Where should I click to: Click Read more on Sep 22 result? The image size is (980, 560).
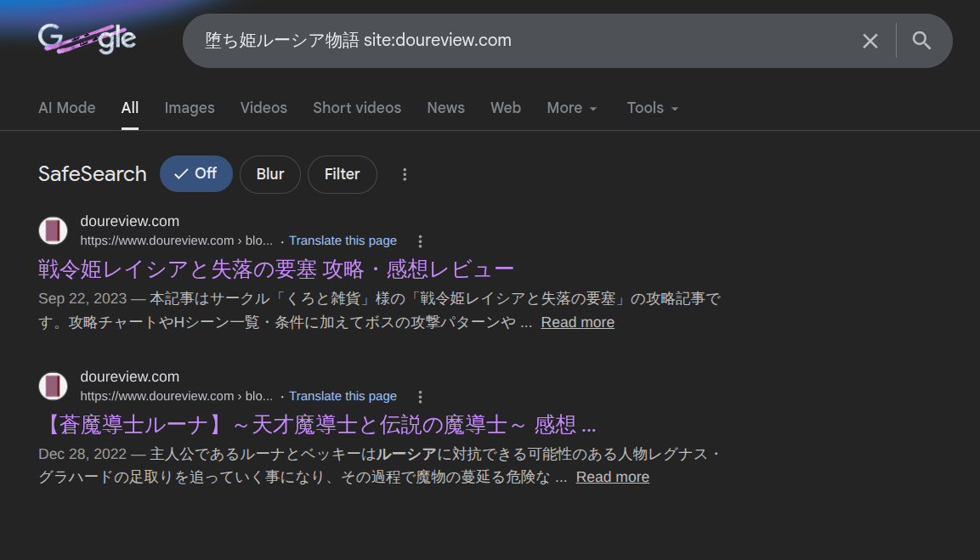coord(577,323)
